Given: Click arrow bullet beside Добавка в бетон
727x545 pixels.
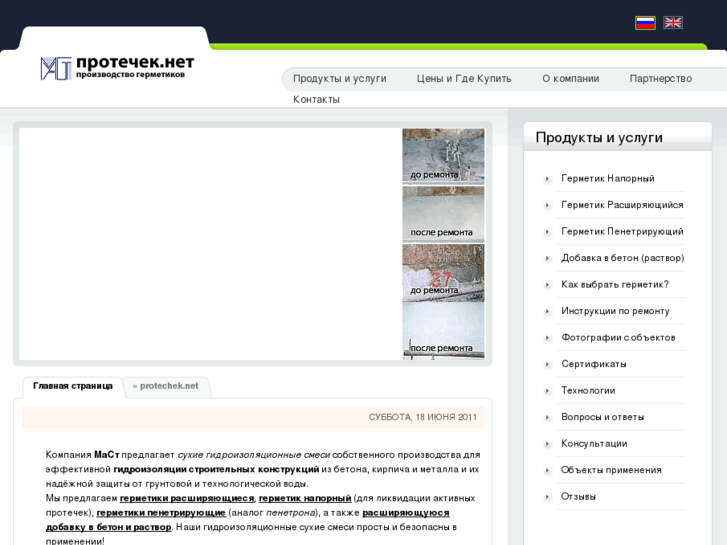Looking at the screenshot, I should point(548,258).
